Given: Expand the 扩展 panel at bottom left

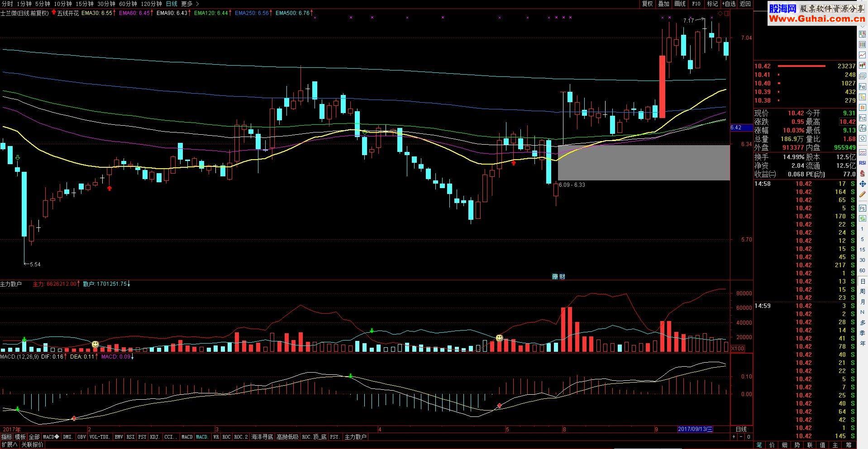Looking at the screenshot, I should (x=9, y=445).
